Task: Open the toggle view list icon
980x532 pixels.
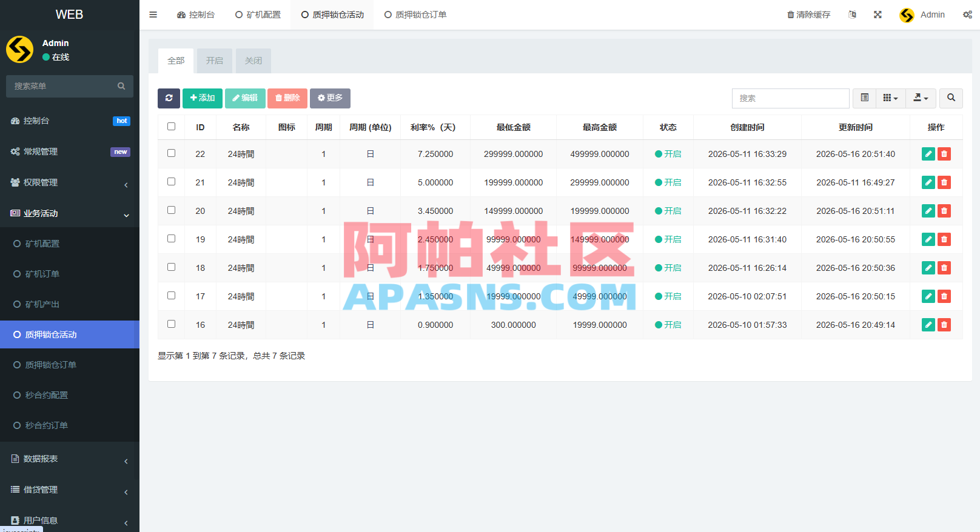Action: [864, 98]
